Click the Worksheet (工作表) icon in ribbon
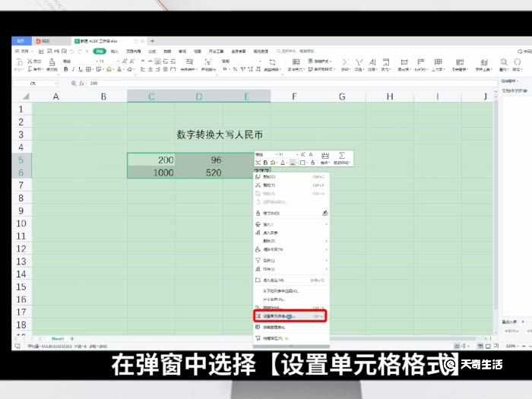 tap(439, 62)
